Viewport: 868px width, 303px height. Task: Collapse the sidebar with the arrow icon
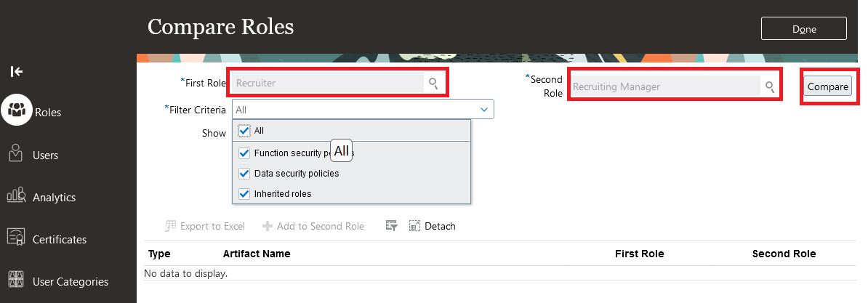[17, 71]
